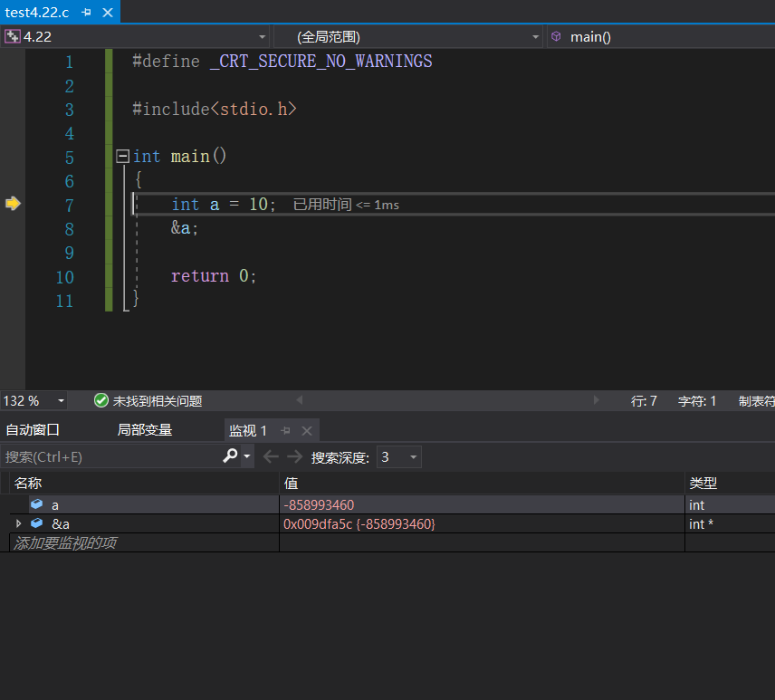Go to previous search result arrow

coord(270,456)
